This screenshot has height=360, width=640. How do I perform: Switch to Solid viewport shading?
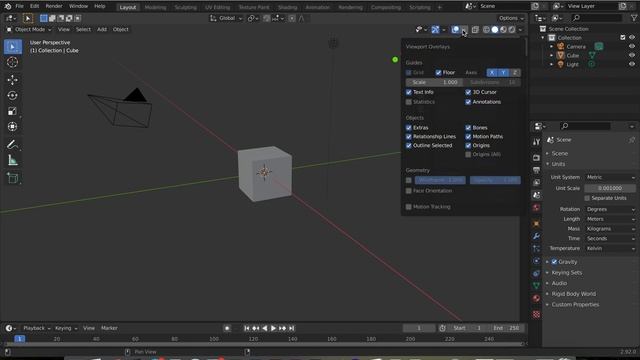(495, 29)
